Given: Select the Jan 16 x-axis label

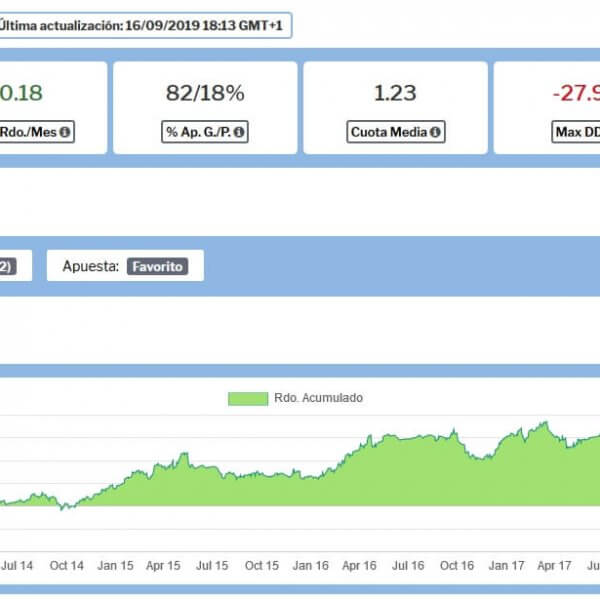Looking at the screenshot, I should [310, 566].
